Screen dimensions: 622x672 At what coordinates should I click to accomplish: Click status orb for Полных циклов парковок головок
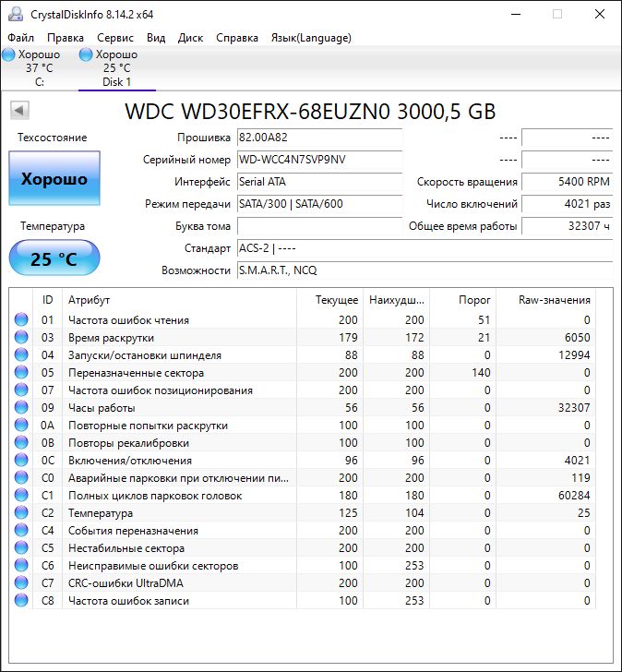point(21,496)
